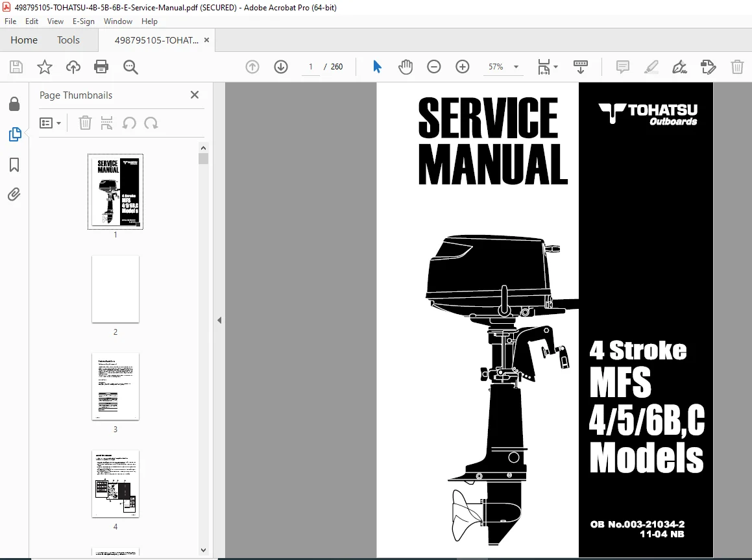Switch to the Tools tab
The height and width of the screenshot is (560, 752).
pyautogui.click(x=68, y=40)
